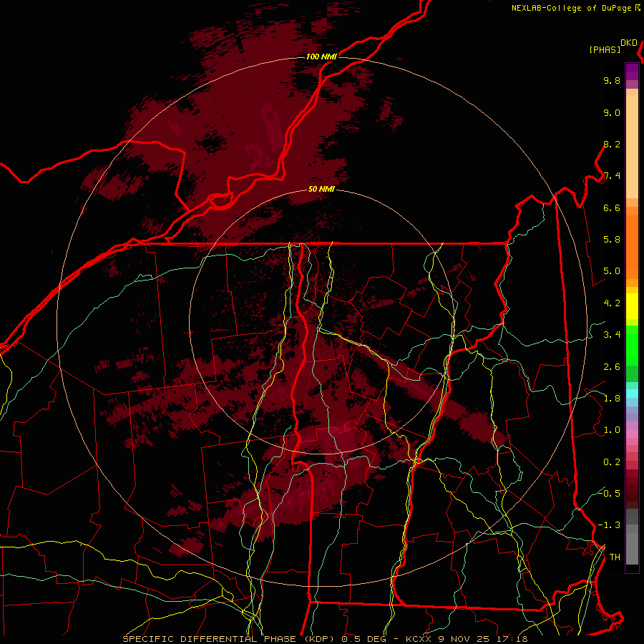Click the 50 NMI range ring label
The image size is (644, 644).
tap(321, 189)
